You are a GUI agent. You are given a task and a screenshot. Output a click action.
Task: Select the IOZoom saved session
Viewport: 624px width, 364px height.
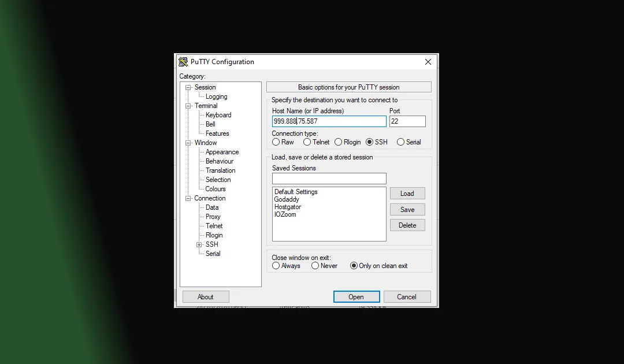[x=285, y=214]
